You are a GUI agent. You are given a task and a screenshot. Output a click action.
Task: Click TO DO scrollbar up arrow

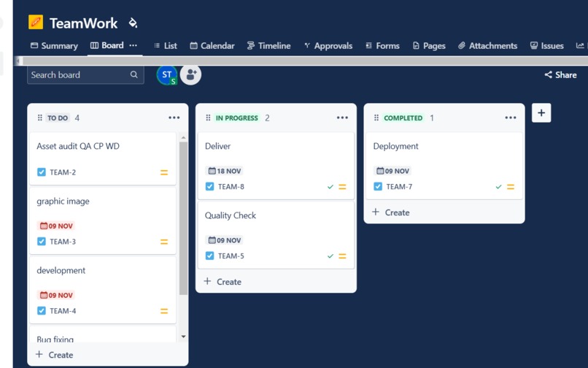point(183,138)
